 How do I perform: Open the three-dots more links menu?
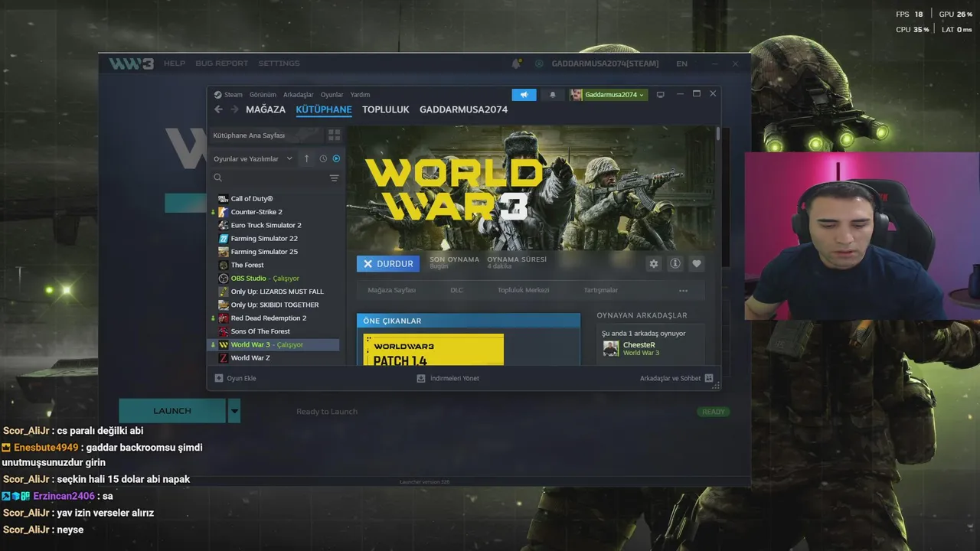tap(683, 291)
